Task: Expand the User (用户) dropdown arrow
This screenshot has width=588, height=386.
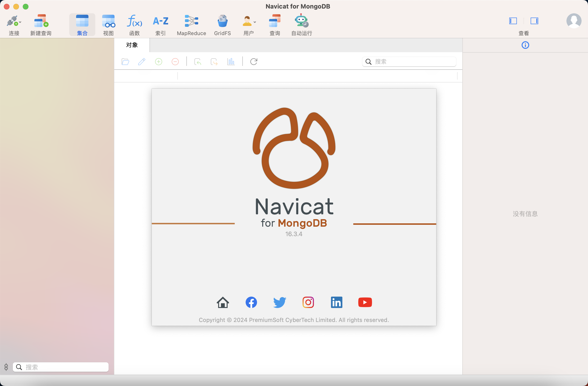Action: tap(255, 22)
